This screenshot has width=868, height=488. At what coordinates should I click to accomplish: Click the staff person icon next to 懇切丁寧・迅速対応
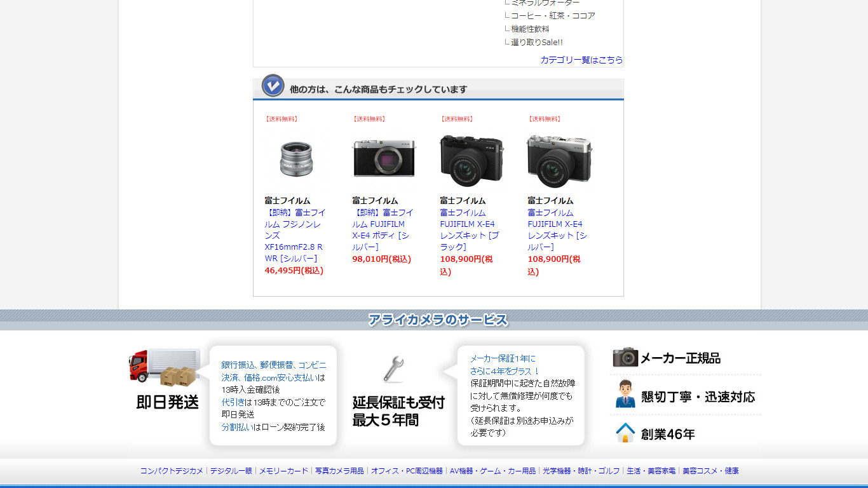tap(625, 394)
